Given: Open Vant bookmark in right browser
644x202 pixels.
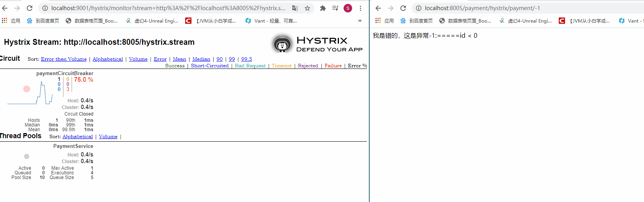Looking at the screenshot, I should coord(630,21).
